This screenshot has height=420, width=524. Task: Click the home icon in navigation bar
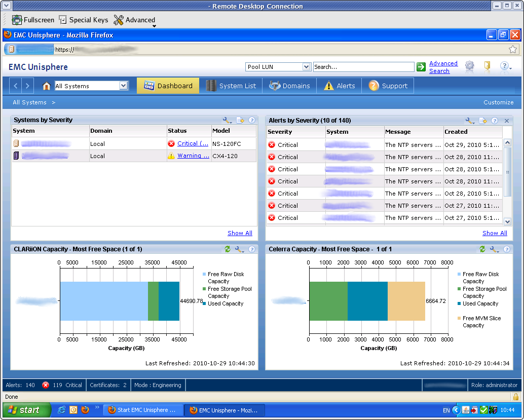pos(46,86)
